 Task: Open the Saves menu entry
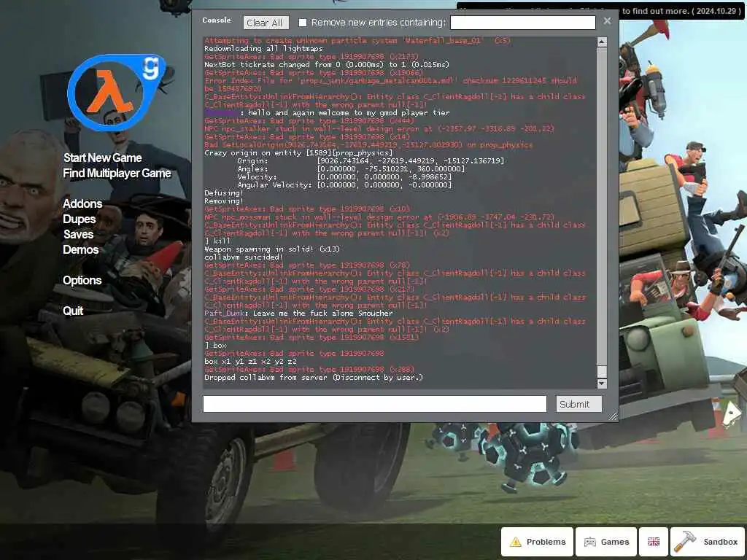click(79, 234)
